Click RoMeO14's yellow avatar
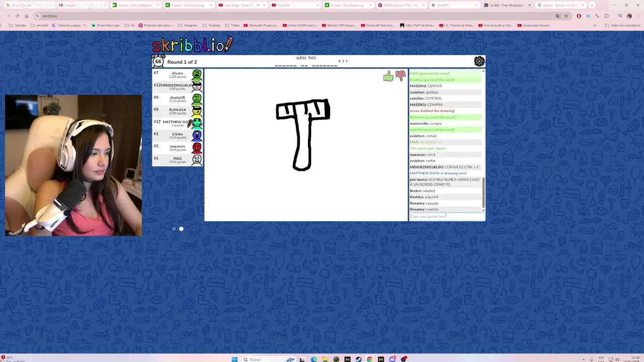Viewport: 644px width, 362px height. pyautogui.click(x=197, y=111)
